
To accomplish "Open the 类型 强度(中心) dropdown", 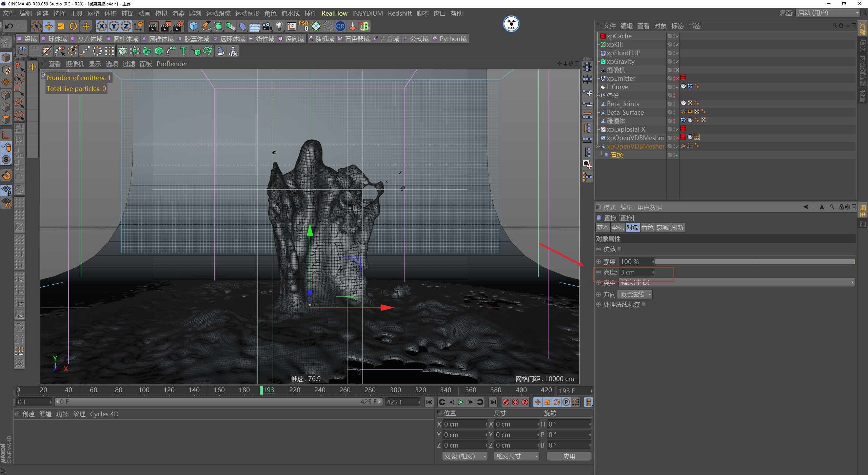I will pyautogui.click(x=736, y=282).
